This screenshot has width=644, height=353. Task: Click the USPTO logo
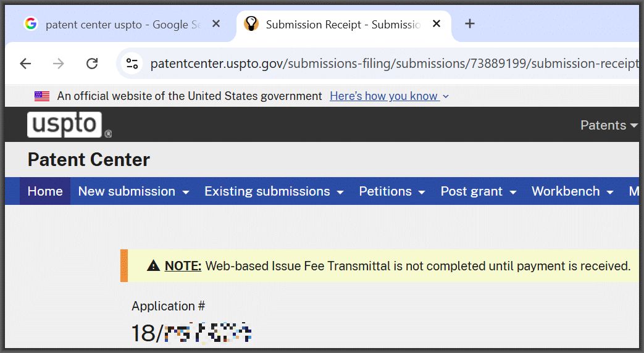pyautogui.click(x=65, y=125)
